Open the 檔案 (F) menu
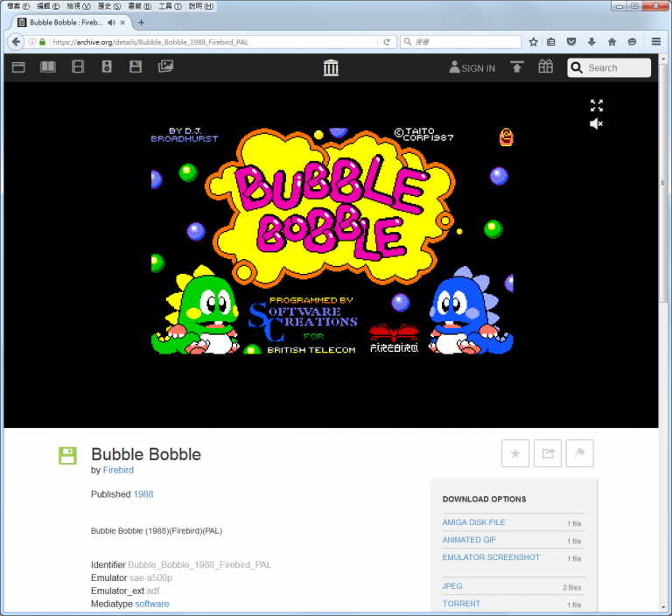The image size is (672, 616). (x=18, y=6)
